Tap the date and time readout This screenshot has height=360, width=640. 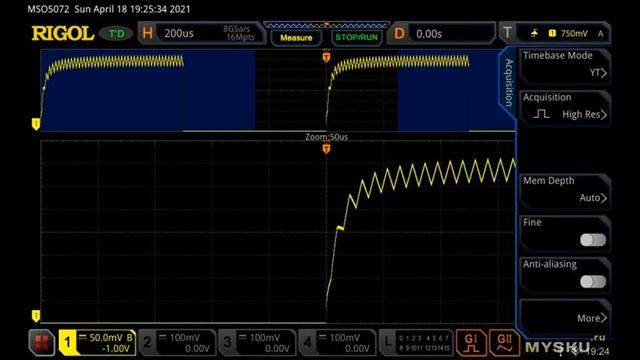click(132, 9)
